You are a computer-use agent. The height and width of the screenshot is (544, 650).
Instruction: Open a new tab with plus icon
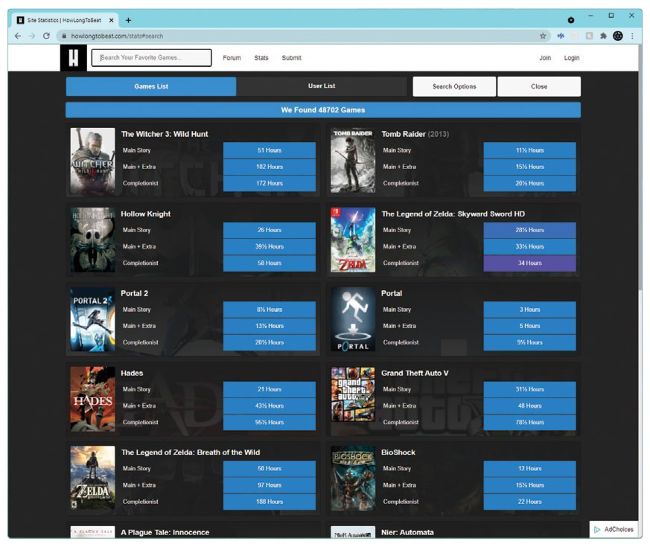click(128, 20)
